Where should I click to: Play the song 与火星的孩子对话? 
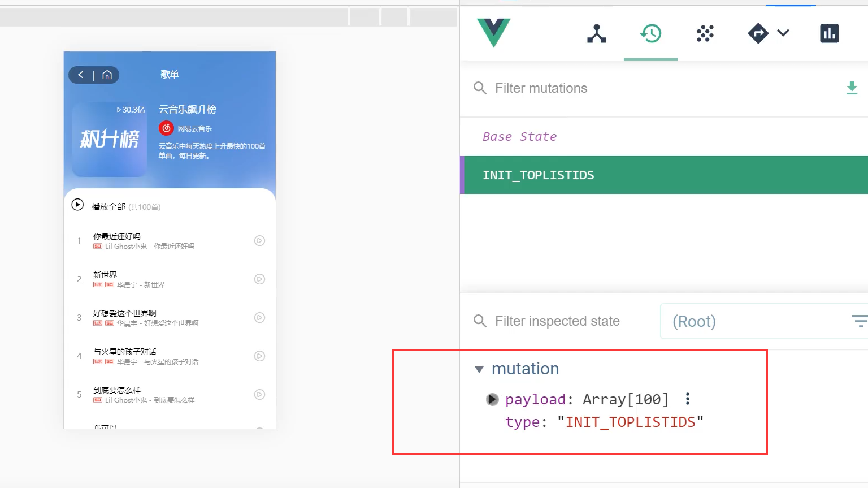tap(259, 356)
